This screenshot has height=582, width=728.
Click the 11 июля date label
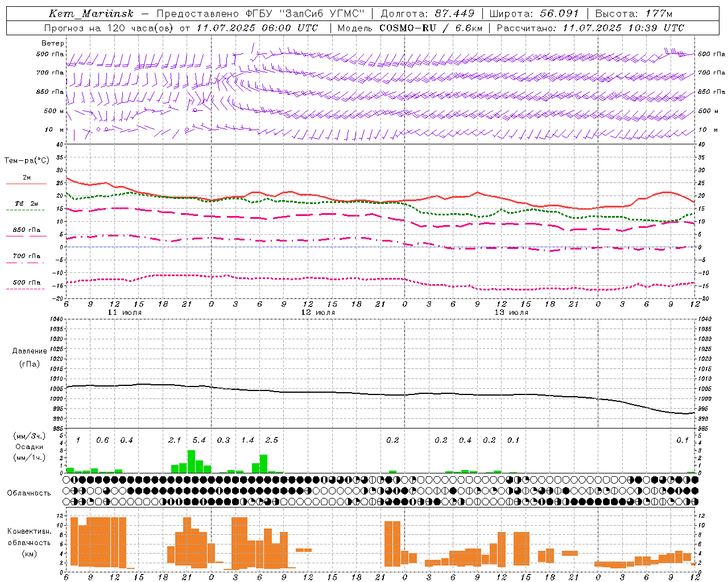click(125, 313)
